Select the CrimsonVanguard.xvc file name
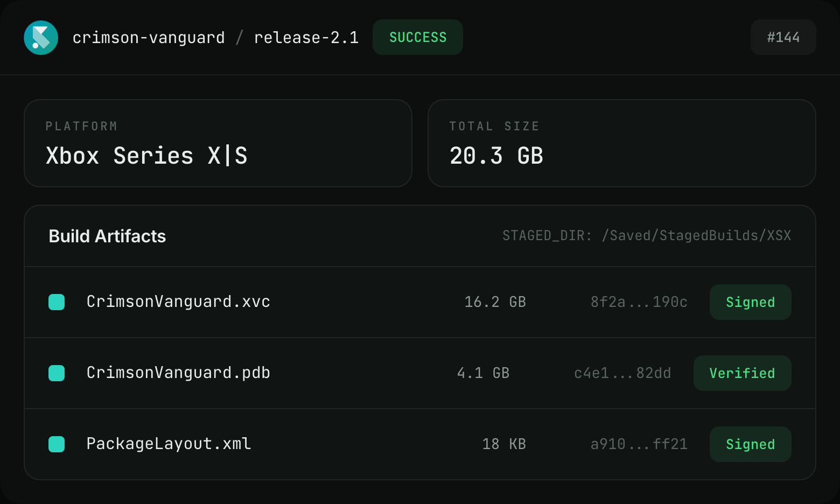 point(178,302)
